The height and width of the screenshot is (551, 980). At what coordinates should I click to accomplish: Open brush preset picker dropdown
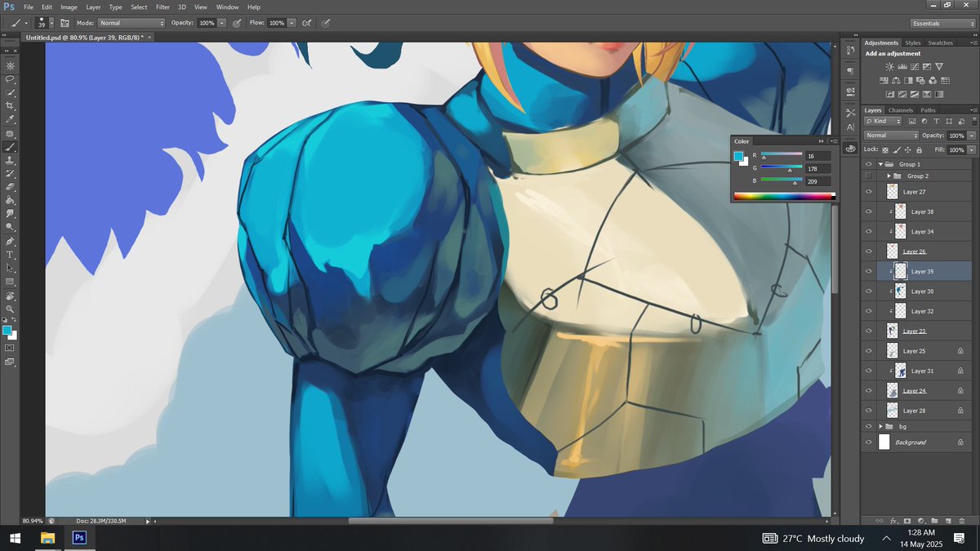pyautogui.click(x=52, y=23)
